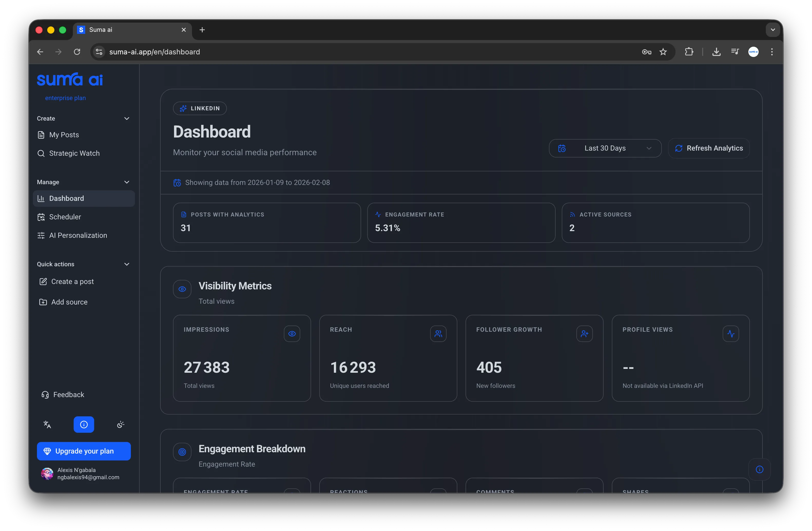
Task: Click 'Unique users reached' caption
Action: [359, 386]
